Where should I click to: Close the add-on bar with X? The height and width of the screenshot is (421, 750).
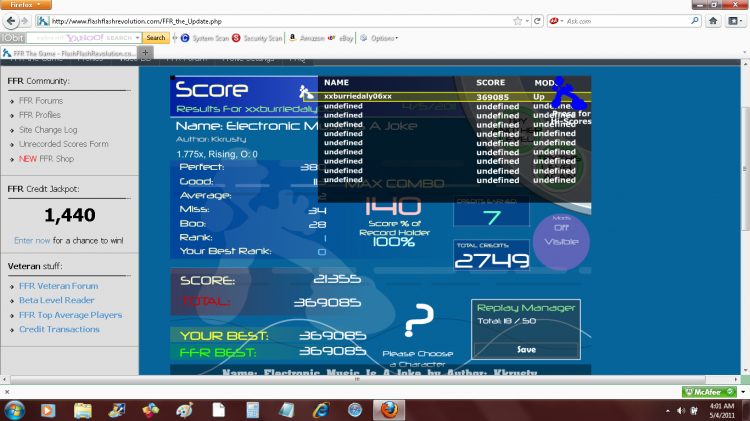pos(7,392)
